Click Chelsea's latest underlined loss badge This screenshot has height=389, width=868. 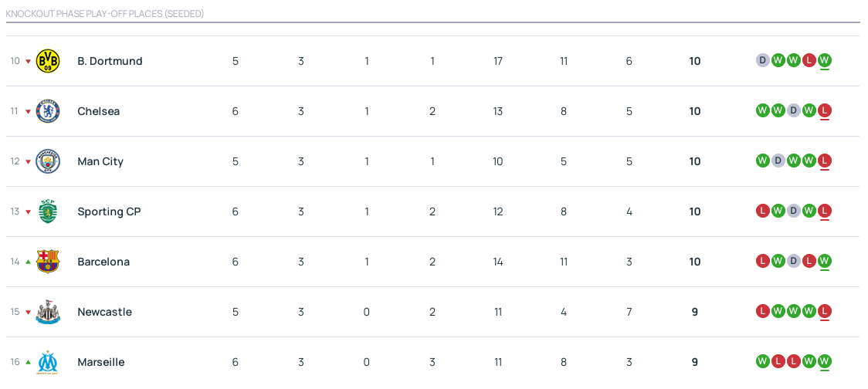pyautogui.click(x=825, y=110)
